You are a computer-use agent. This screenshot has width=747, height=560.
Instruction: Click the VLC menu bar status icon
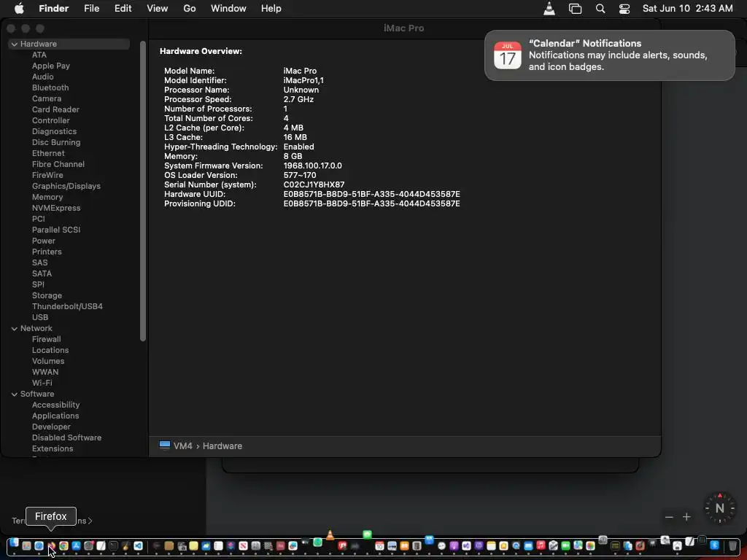[549, 8]
